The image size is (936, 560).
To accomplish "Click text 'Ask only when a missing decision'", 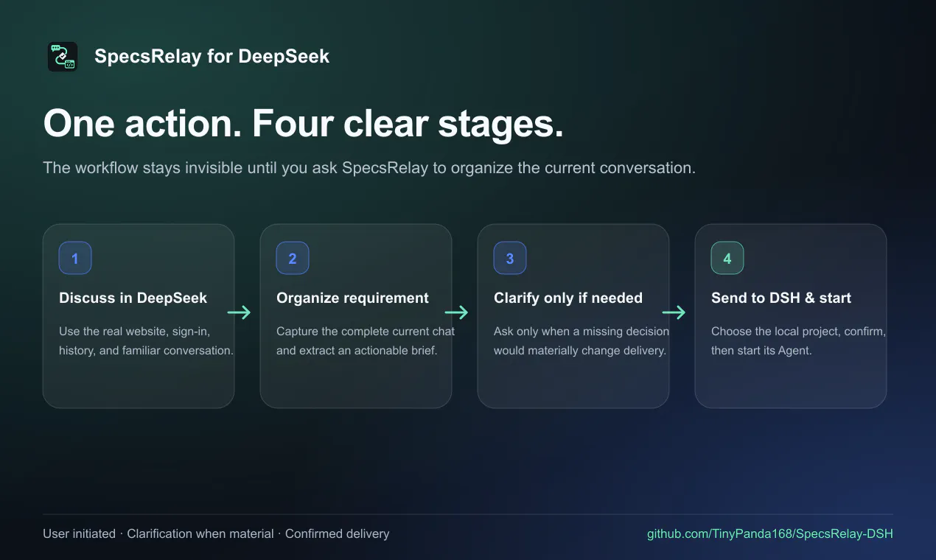I will click(x=581, y=332).
